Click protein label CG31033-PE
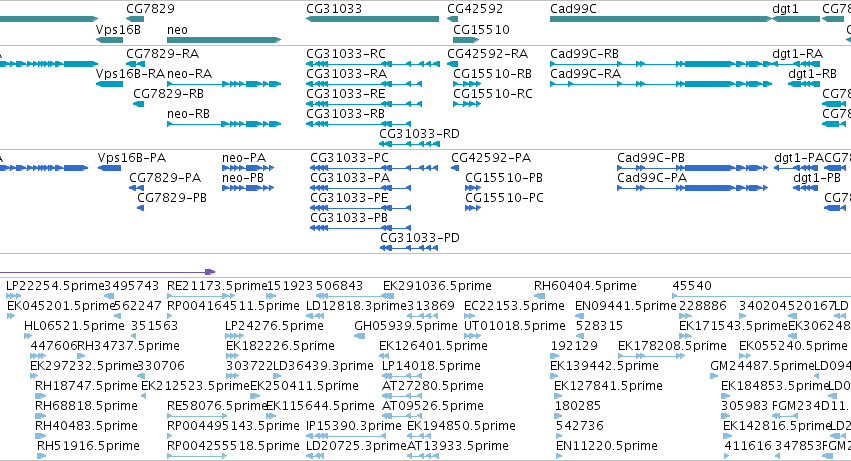The height and width of the screenshot is (461, 851). tap(349, 198)
